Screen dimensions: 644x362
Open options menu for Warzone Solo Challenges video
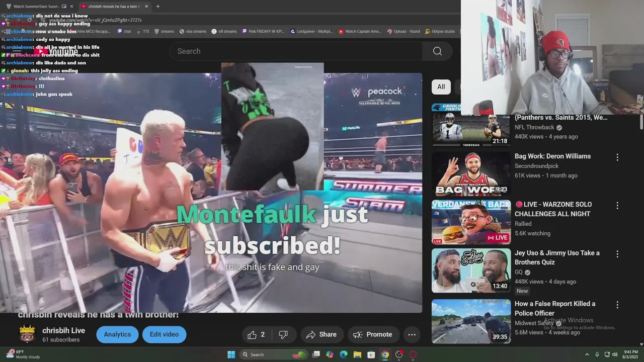[x=617, y=206]
